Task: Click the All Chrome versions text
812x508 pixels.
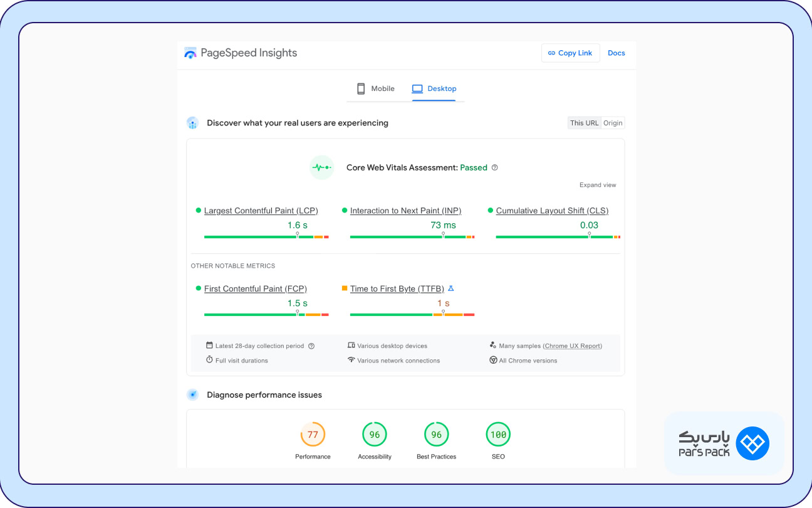Action: [x=528, y=361]
